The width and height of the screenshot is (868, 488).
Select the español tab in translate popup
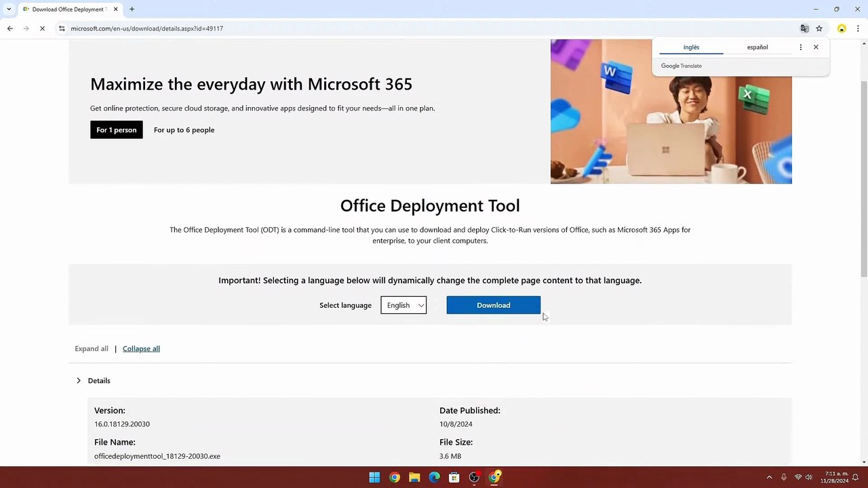pyautogui.click(x=757, y=47)
